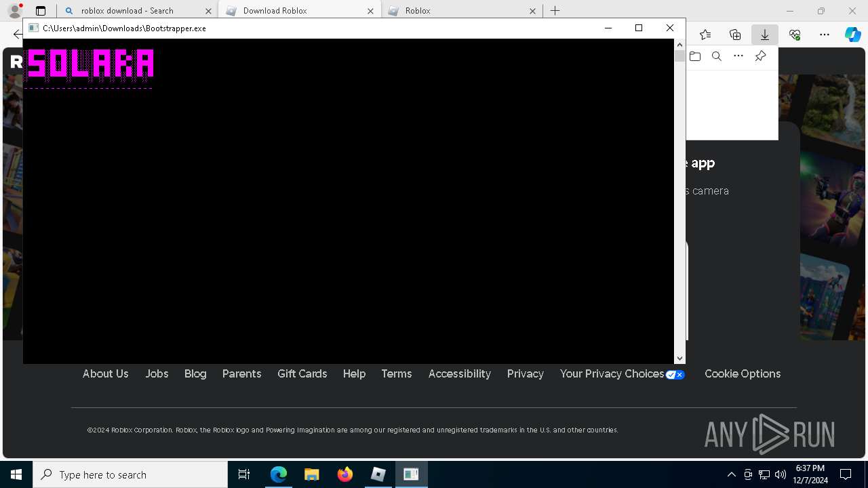Open the Privacy footer link
The height and width of the screenshot is (488, 868).
[x=525, y=373]
